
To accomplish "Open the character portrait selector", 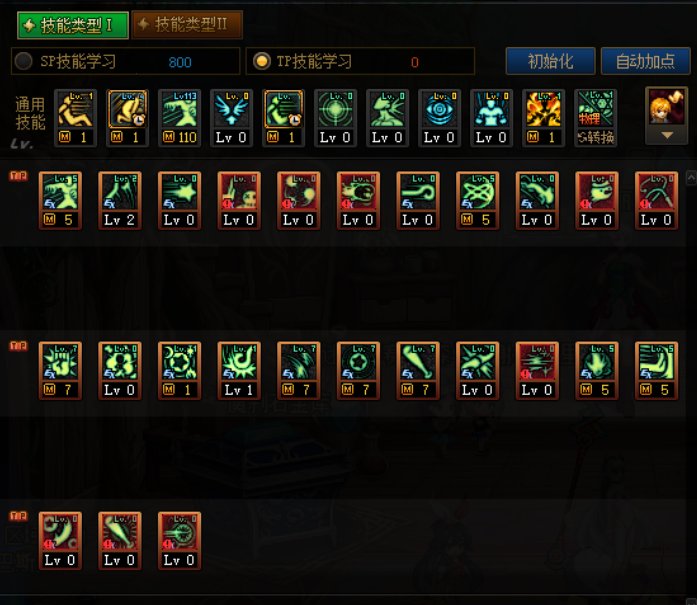I will pyautogui.click(x=666, y=107).
